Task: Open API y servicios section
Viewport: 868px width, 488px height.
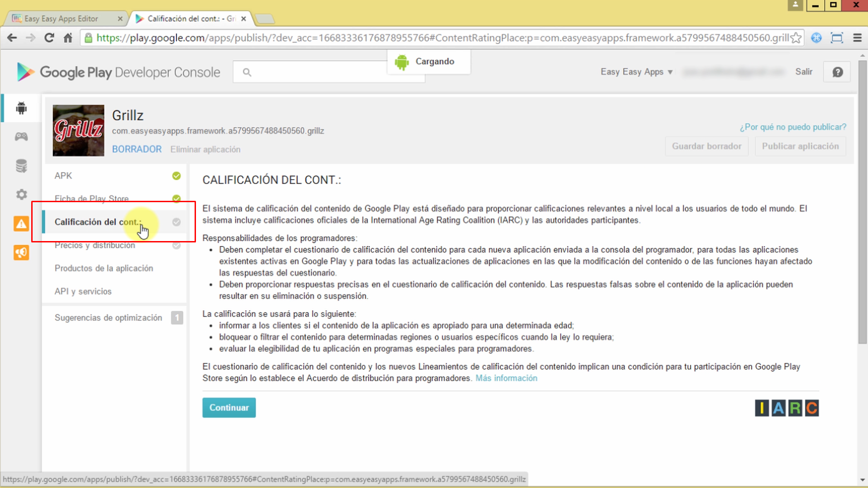Action: point(114,291)
